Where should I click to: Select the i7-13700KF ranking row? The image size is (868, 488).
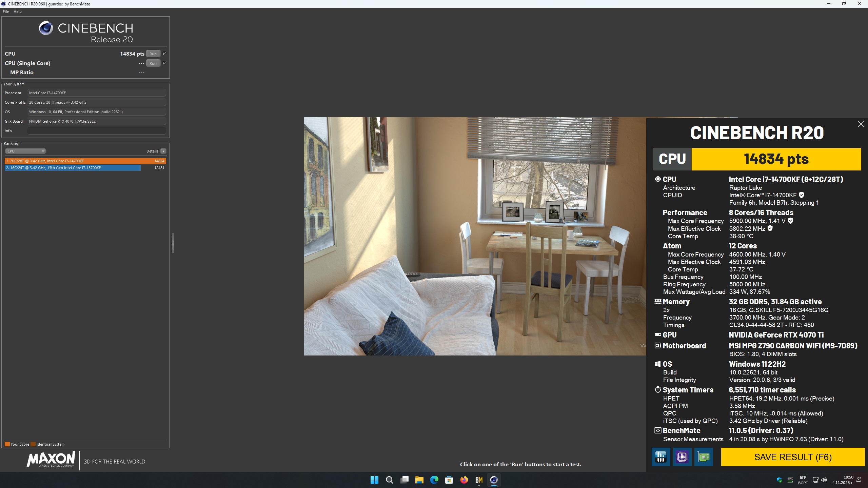click(x=85, y=168)
